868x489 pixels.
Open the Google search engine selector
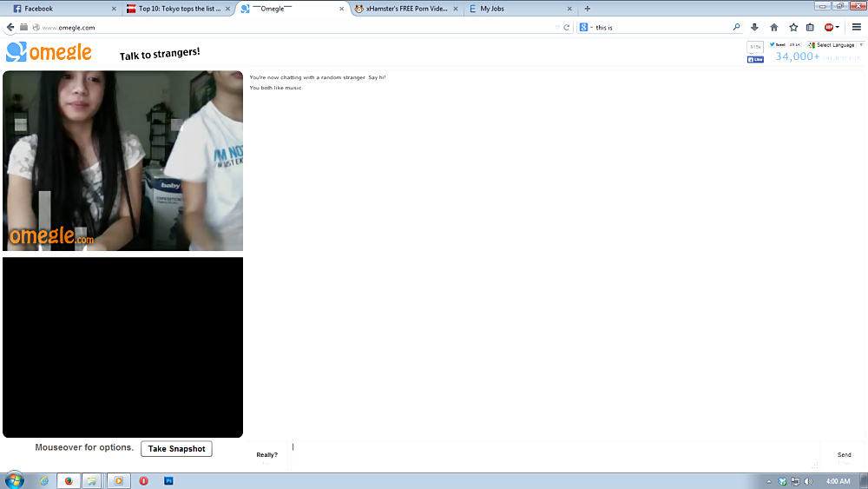coord(585,27)
